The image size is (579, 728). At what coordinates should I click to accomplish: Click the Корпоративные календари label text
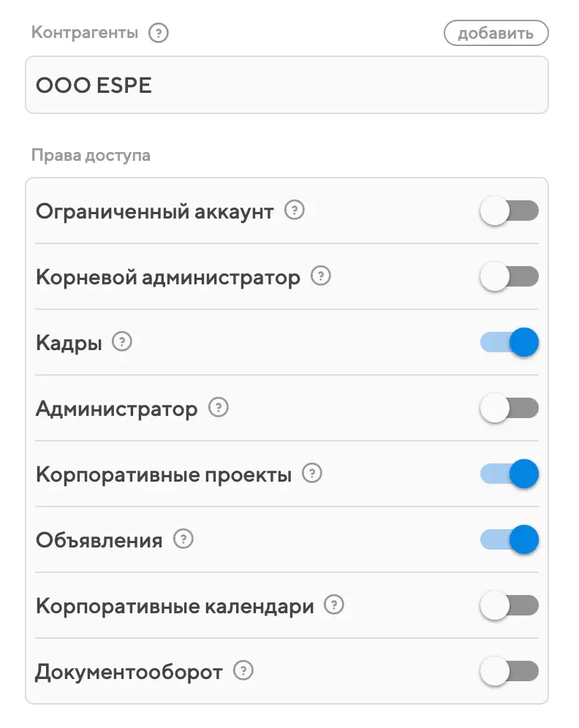pos(175,606)
